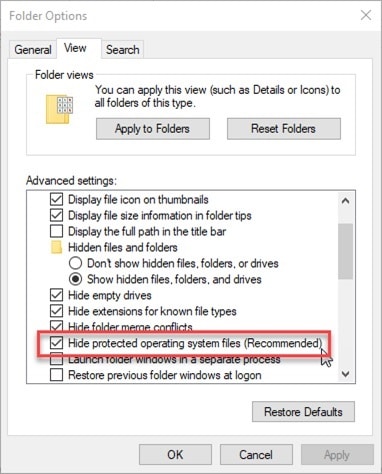The image size is (382, 474).
Task: Close the Folder Options dialog
Action: click(366, 15)
